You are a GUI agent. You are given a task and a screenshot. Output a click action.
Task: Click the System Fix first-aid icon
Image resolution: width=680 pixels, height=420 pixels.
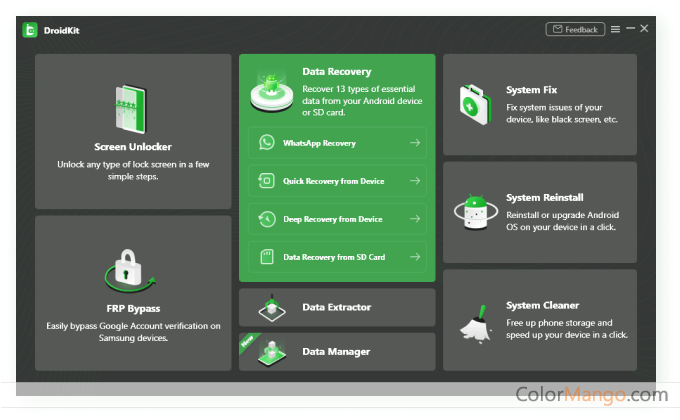[x=472, y=102]
